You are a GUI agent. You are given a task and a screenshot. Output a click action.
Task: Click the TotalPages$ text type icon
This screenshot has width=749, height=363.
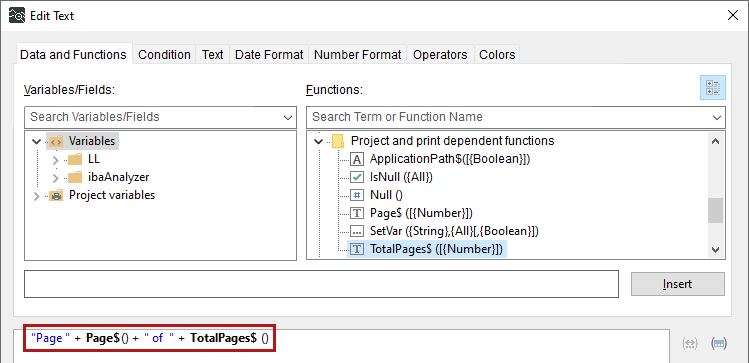[x=357, y=249]
